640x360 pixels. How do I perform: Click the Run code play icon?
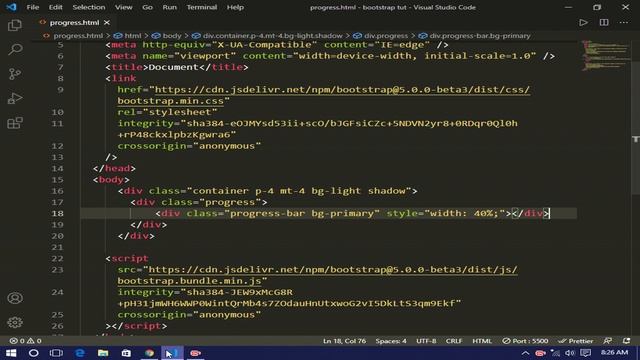click(583, 22)
